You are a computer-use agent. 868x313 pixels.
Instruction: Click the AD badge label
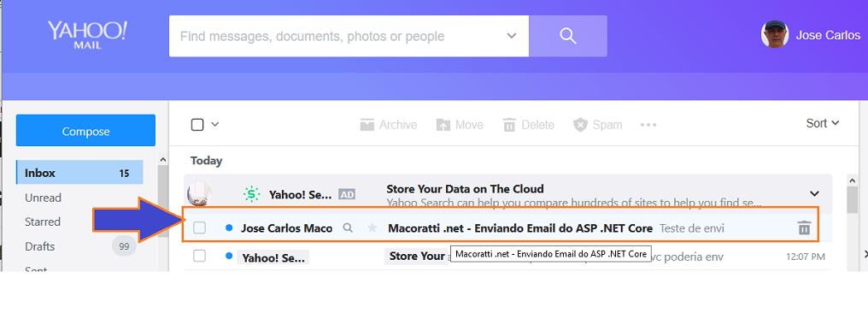coord(347,194)
